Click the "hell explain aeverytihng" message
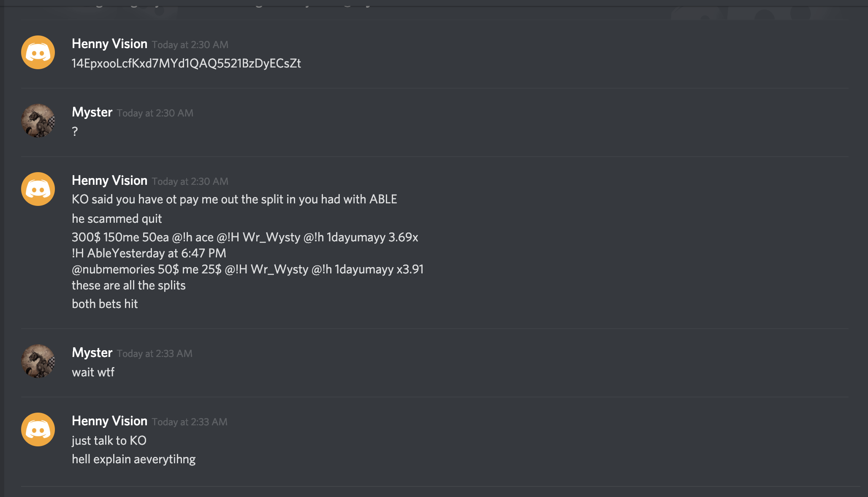This screenshot has height=497, width=868. (x=133, y=459)
